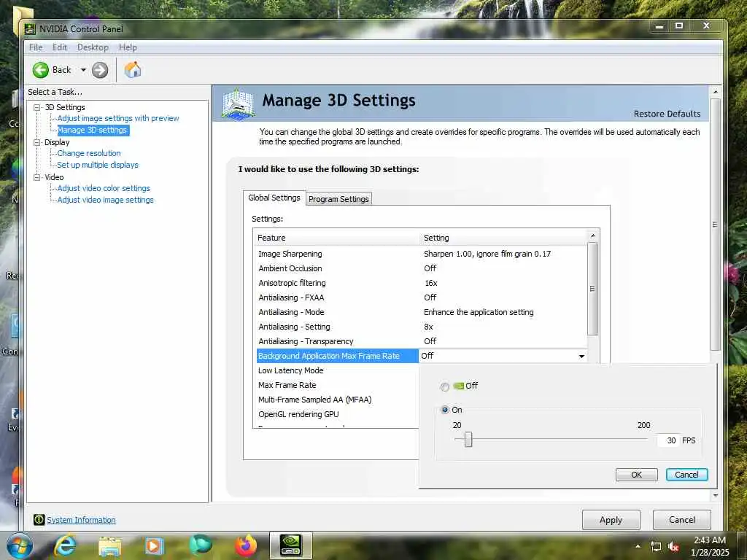Select the OpenGL rendering GPU row
The height and width of the screenshot is (560, 747).
(x=337, y=414)
